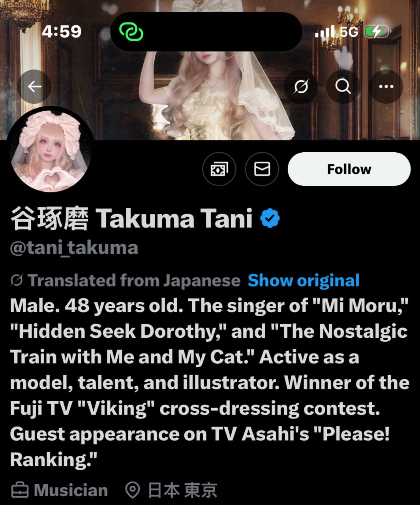Tap the translation icon beside 'Translated from Japanese'
420x505 pixels.
click(x=17, y=281)
